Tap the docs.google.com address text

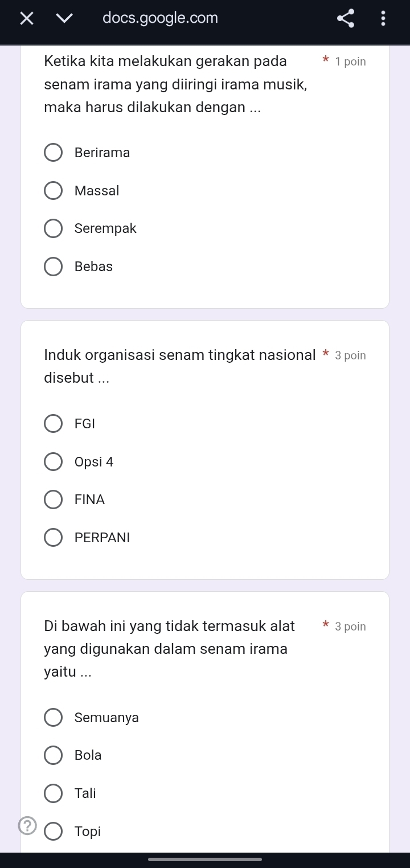pos(160,18)
